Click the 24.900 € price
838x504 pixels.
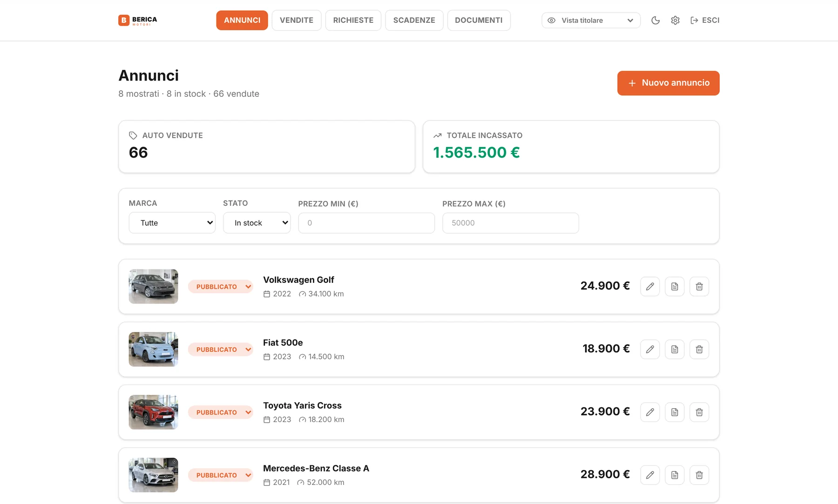(x=605, y=286)
